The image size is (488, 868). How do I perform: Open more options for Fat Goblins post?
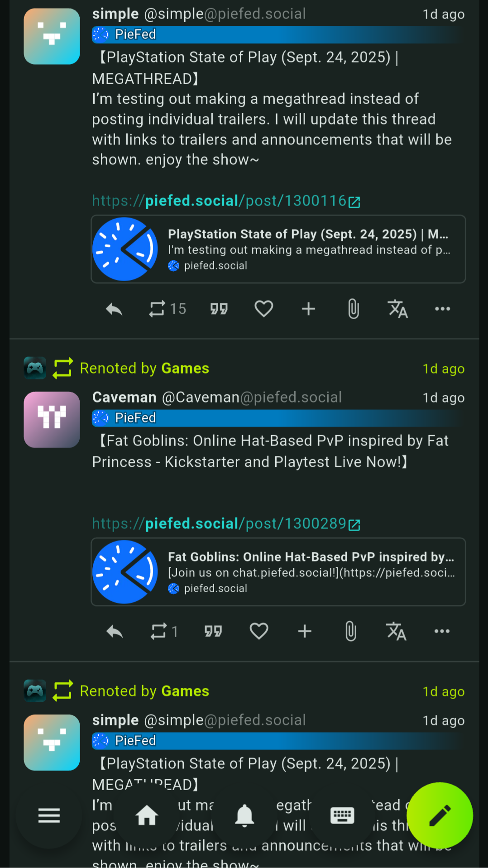442,631
